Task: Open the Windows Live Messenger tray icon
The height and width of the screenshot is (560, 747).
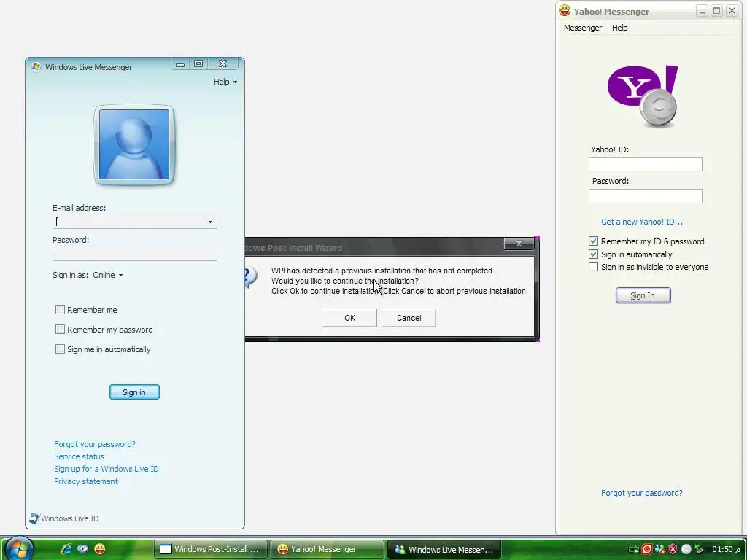Action: point(659,549)
